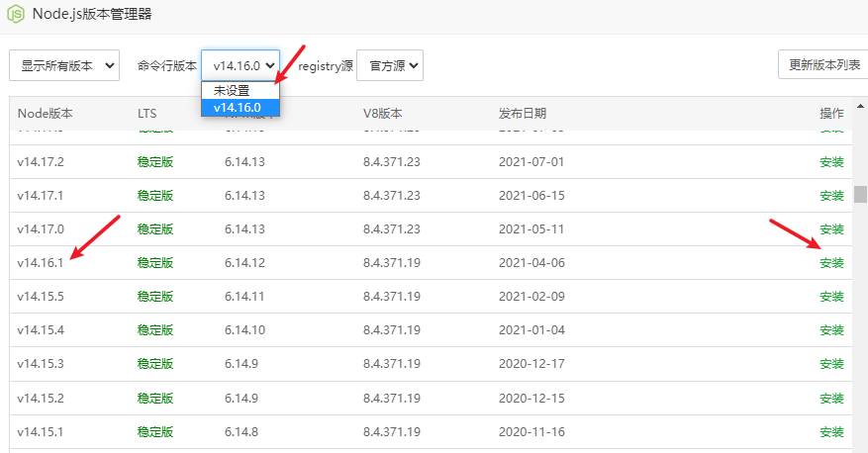The width and height of the screenshot is (868, 453).
Task: Click the 命令行版本 label
Action: pyautogui.click(x=167, y=66)
